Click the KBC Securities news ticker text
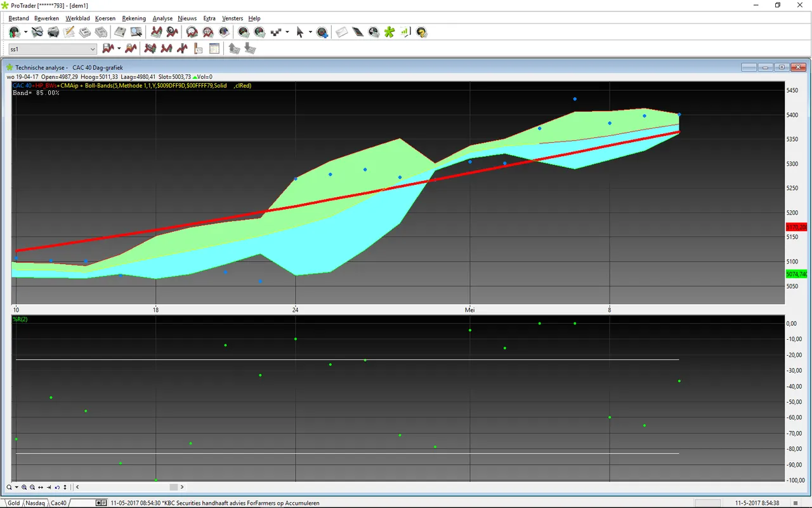The image size is (812, 508). [216, 503]
